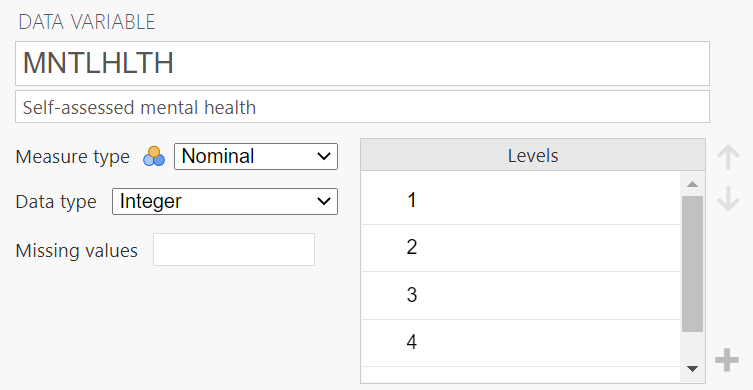Add a new level with plus icon

pos(727,360)
